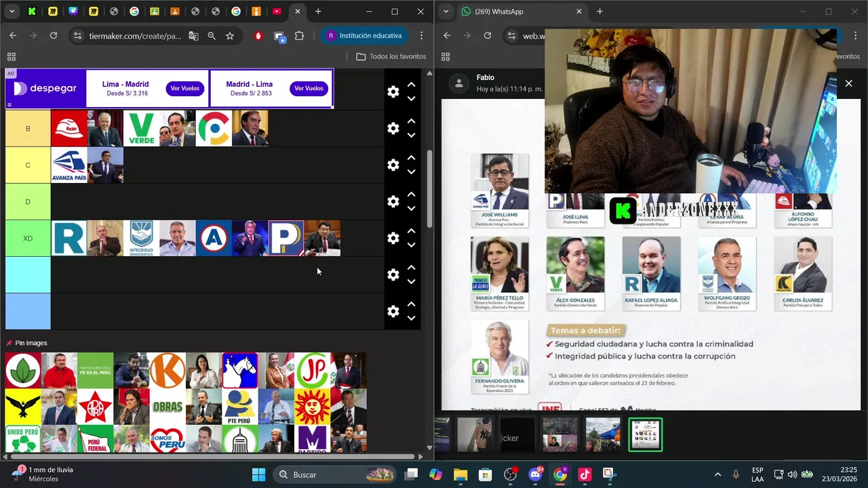The image size is (868, 488).
Task: Open the Windows Start menu
Action: (259, 474)
